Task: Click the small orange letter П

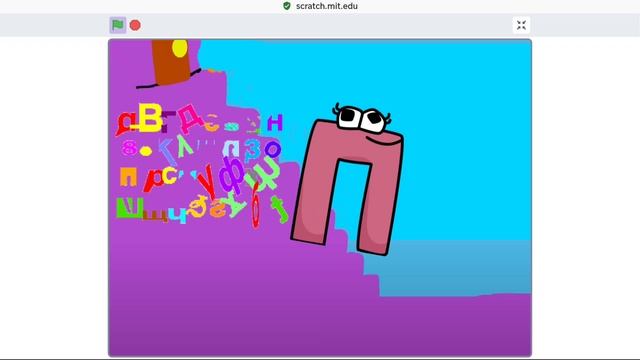Action: coord(128,177)
